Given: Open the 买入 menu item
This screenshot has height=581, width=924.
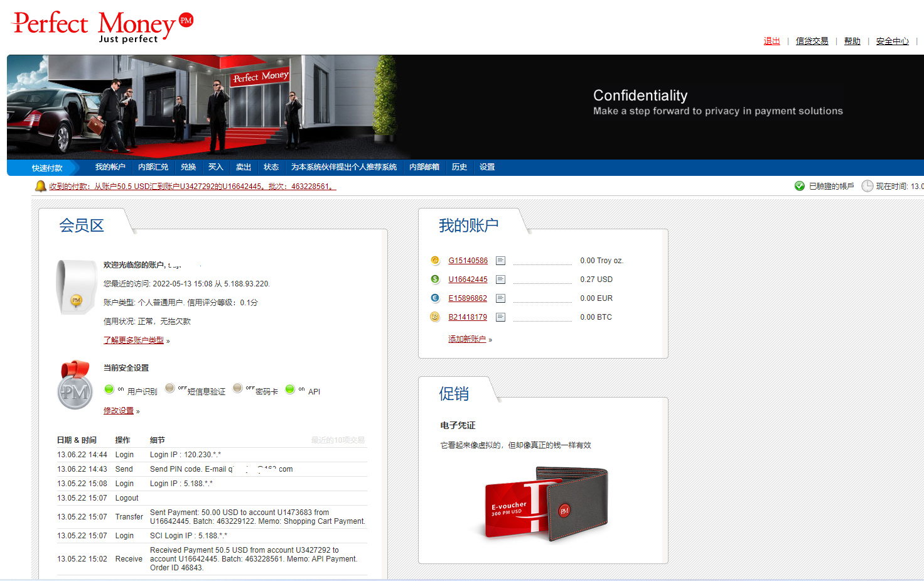Looking at the screenshot, I should 216,167.
